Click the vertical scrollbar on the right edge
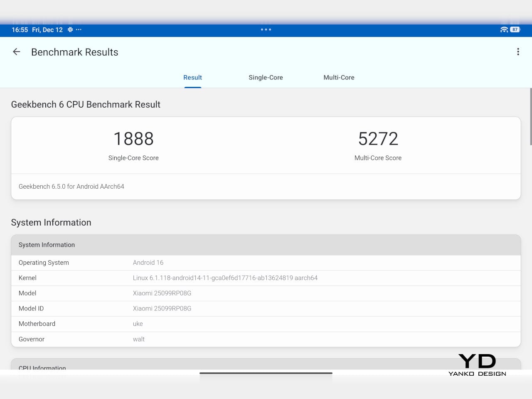Image resolution: width=532 pixels, height=399 pixels. pos(530,116)
